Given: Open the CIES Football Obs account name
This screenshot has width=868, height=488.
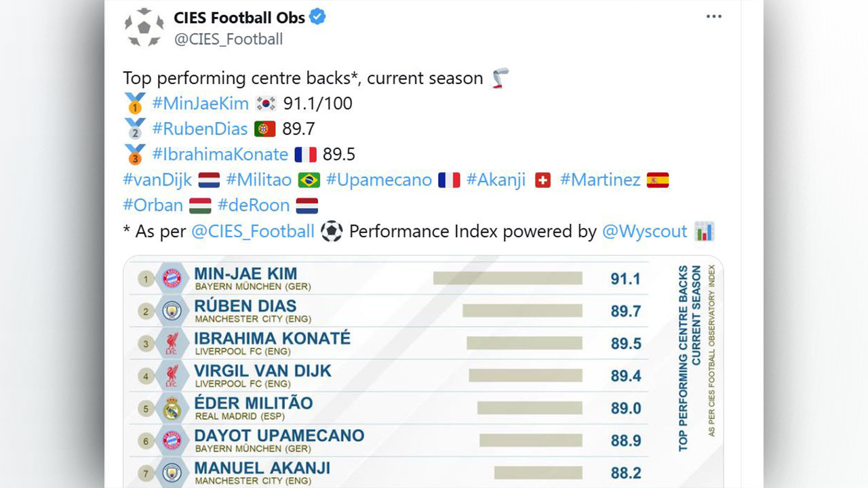Looking at the screenshot, I should tap(239, 18).
